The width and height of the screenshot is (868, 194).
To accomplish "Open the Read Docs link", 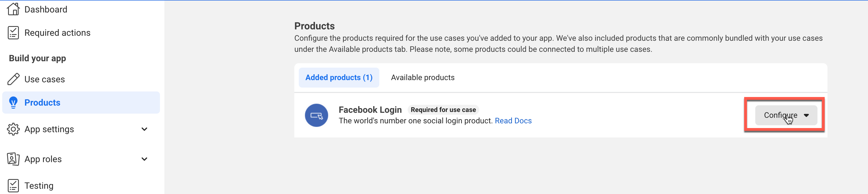I will pos(513,121).
